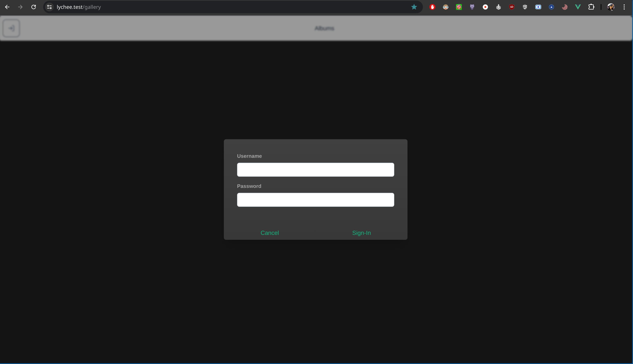Open the bitten cookie extension icon

point(565,7)
